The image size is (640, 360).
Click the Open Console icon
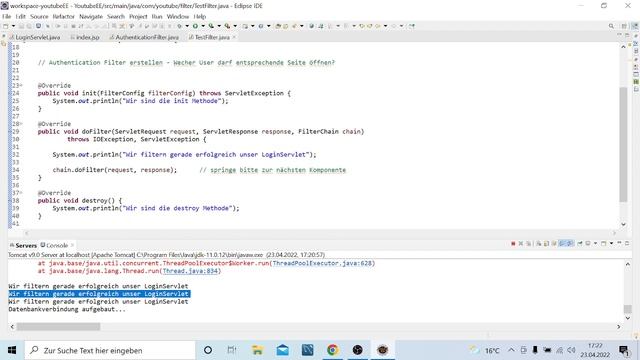point(603,244)
